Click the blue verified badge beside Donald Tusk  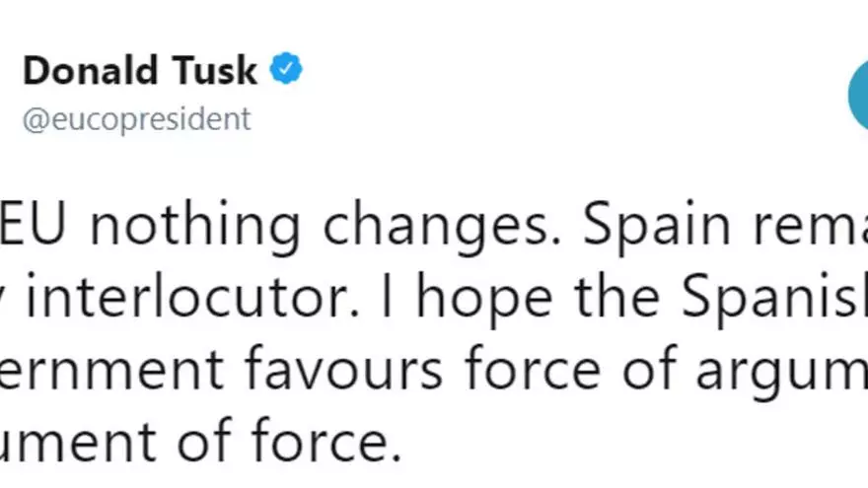(287, 71)
